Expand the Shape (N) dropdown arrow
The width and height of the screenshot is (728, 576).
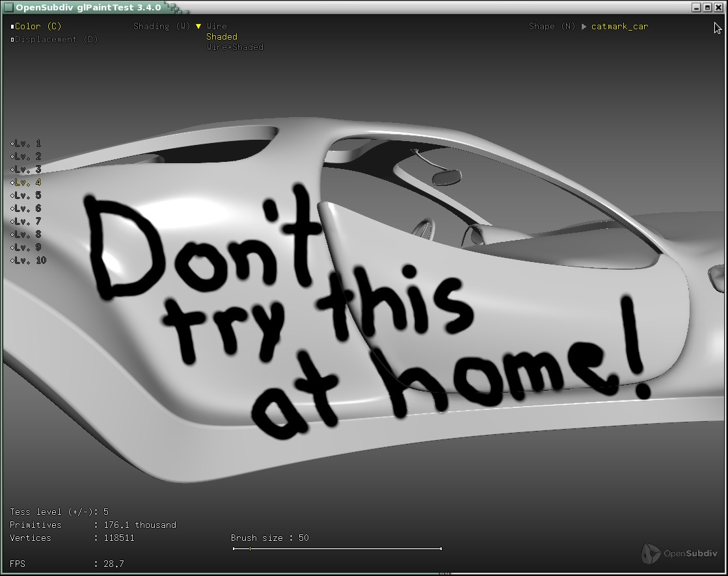584,27
